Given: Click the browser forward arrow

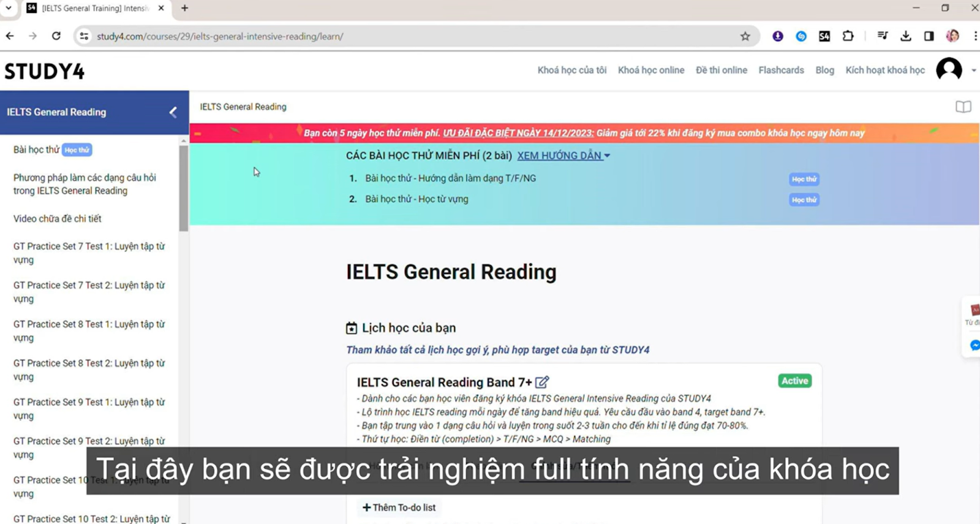Looking at the screenshot, I should point(32,36).
